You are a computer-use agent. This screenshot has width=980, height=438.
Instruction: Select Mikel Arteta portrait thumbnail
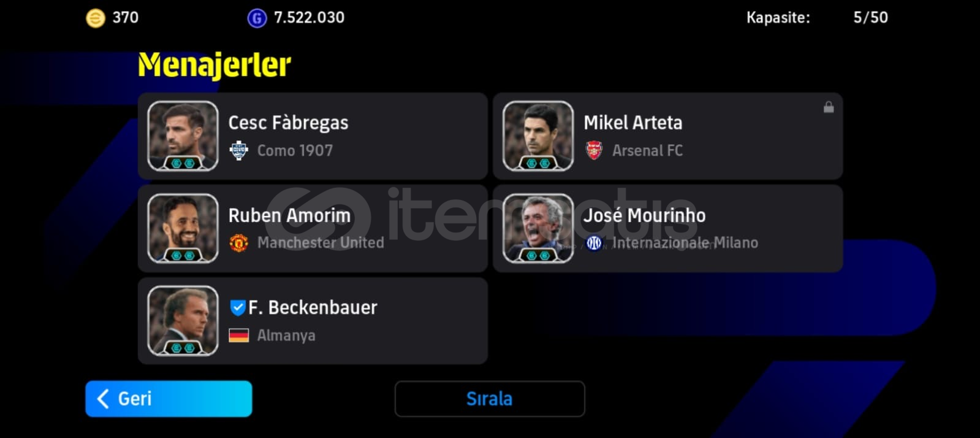coord(538,136)
